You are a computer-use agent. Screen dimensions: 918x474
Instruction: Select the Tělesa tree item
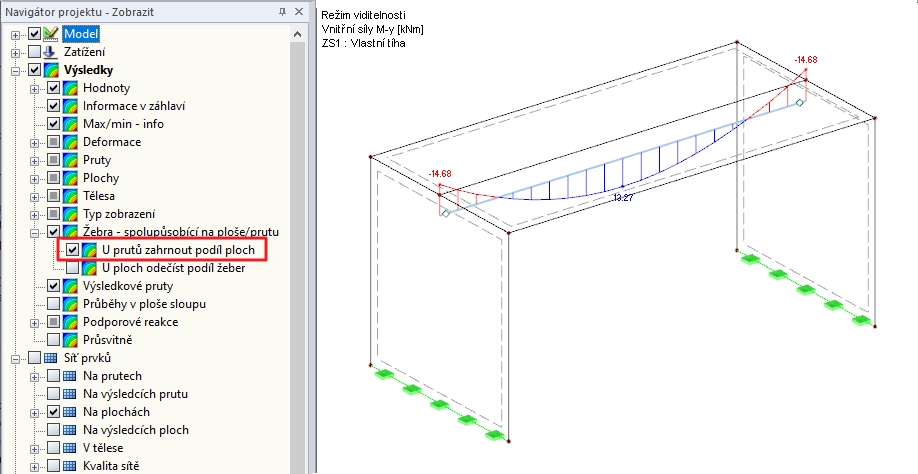(x=98, y=196)
